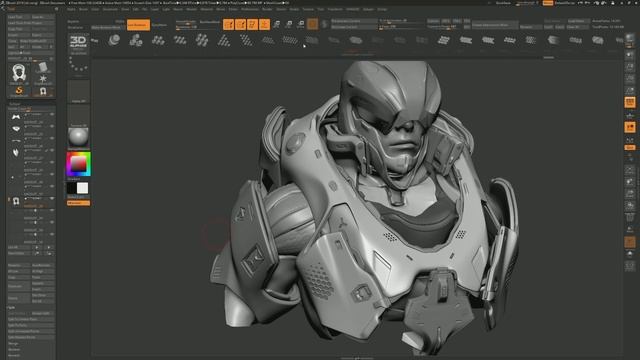Select the highlighted helmet subtool thumbnail
The height and width of the screenshot is (360, 640).
(x=16, y=201)
